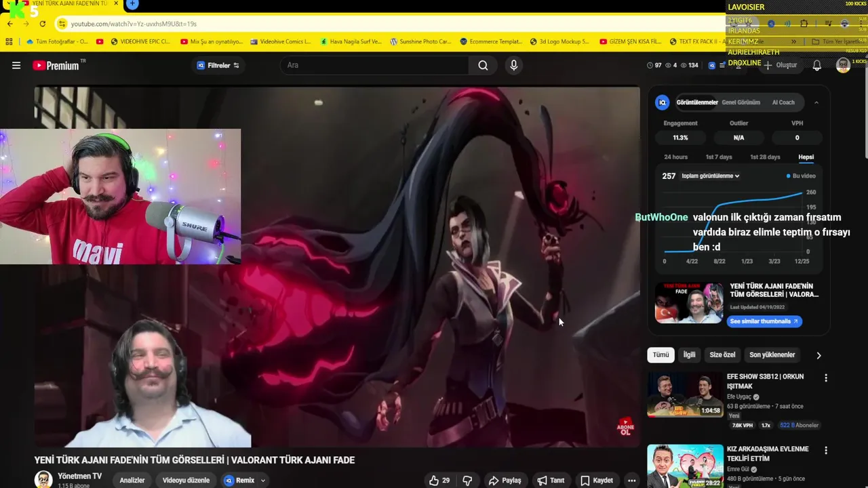Click the search magnifier button
This screenshot has width=868, height=488.
(483, 65)
